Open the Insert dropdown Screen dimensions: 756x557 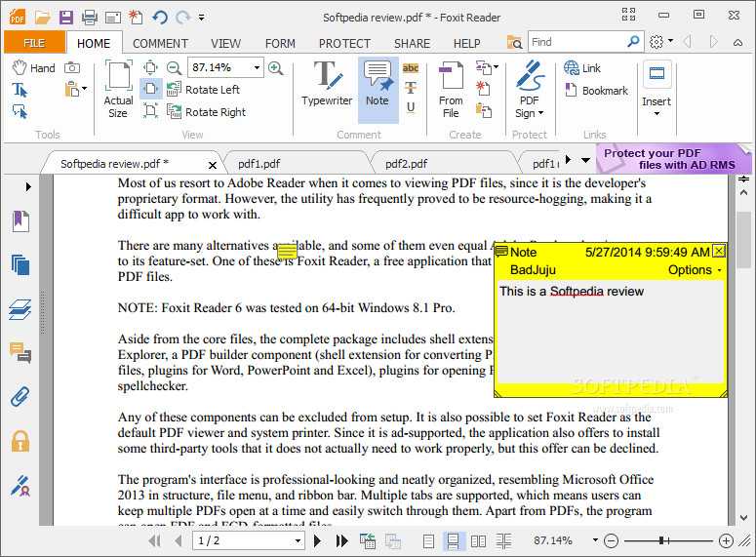(x=657, y=89)
